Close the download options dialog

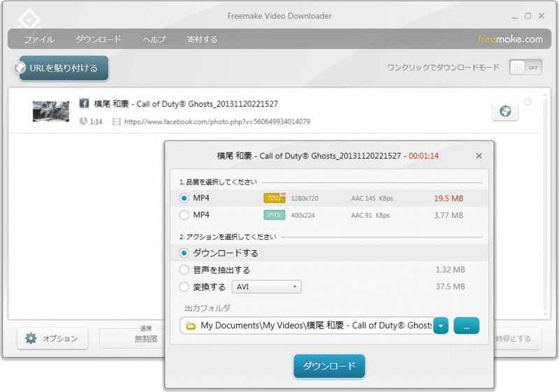pos(479,156)
